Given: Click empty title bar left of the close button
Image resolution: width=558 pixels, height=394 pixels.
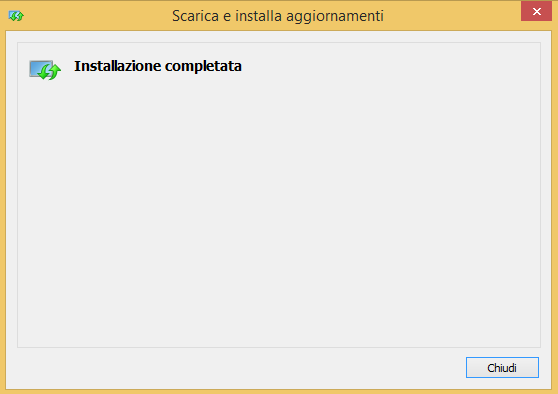Looking at the screenshot, I should point(452,16).
